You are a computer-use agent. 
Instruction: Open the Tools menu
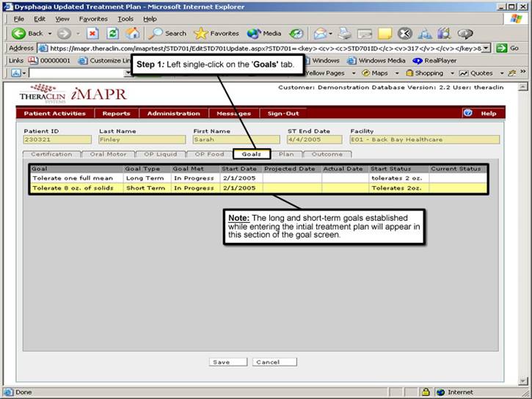coord(125,18)
